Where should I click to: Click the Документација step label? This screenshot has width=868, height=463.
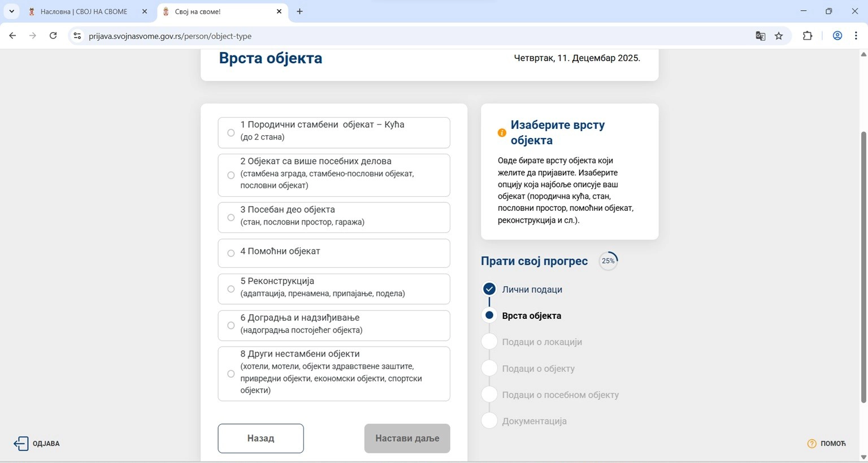click(x=535, y=421)
